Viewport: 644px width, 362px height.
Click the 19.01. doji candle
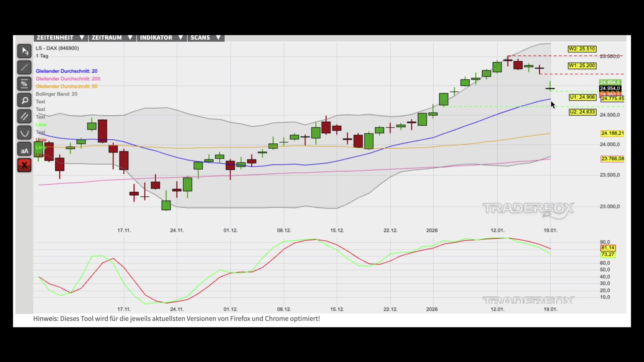550,88
